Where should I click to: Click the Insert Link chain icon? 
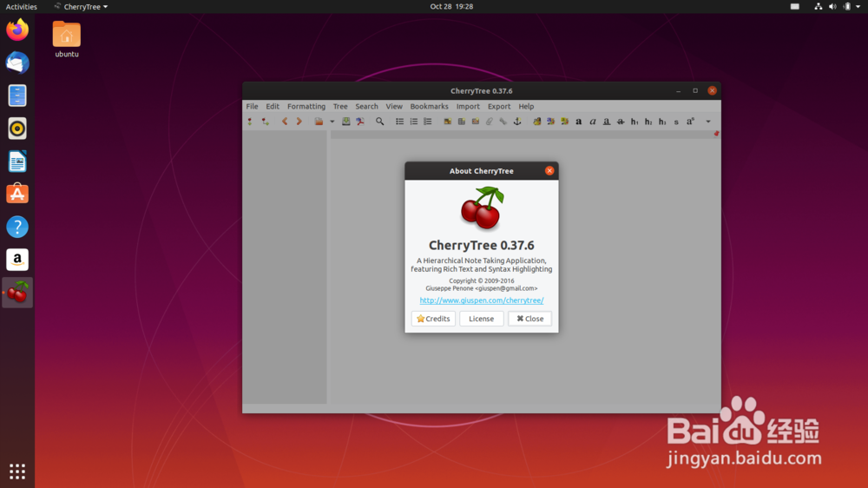pos(503,122)
